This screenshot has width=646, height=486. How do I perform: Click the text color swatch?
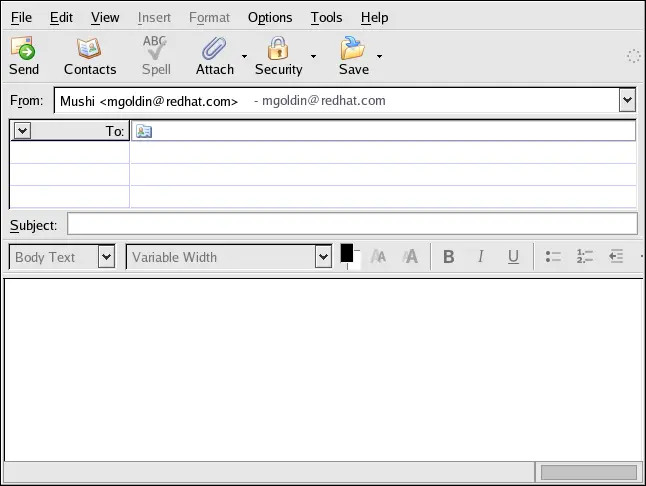pyautogui.click(x=347, y=252)
